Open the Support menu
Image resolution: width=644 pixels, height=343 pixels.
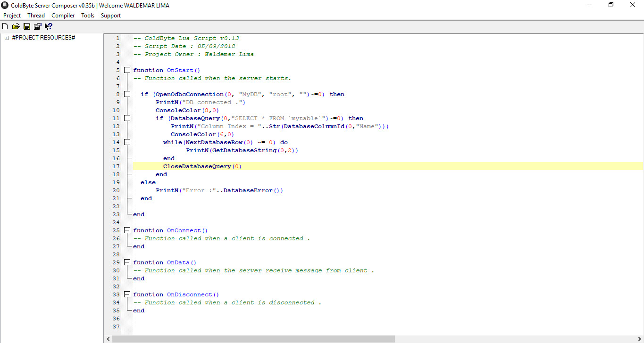click(110, 15)
